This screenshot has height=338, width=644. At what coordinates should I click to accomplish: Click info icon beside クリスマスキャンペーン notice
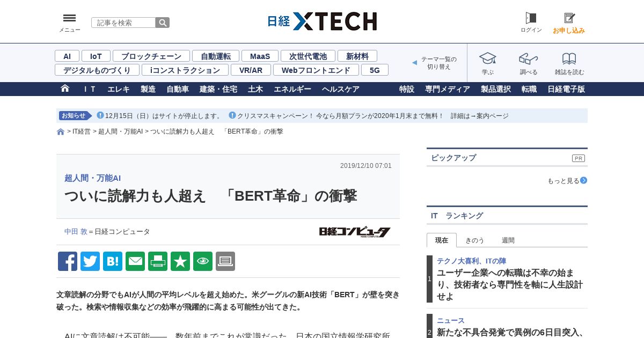point(232,115)
